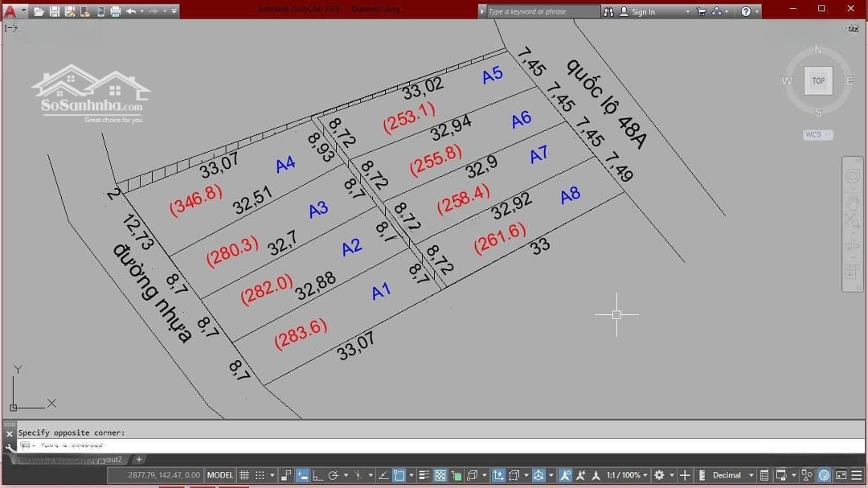The height and width of the screenshot is (488, 868).
Task: Toggle the drawing grid display
Action: click(x=244, y=475)
